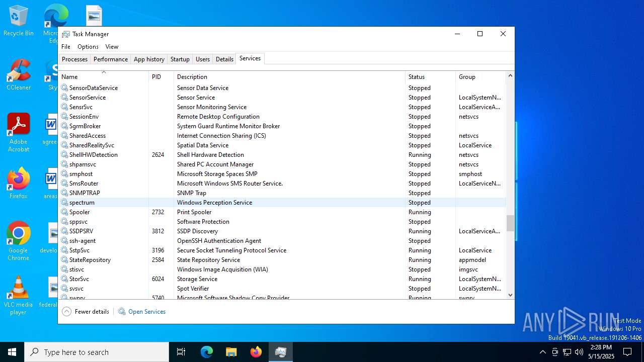Click the Spatial Data Service description

pos(203,145)
